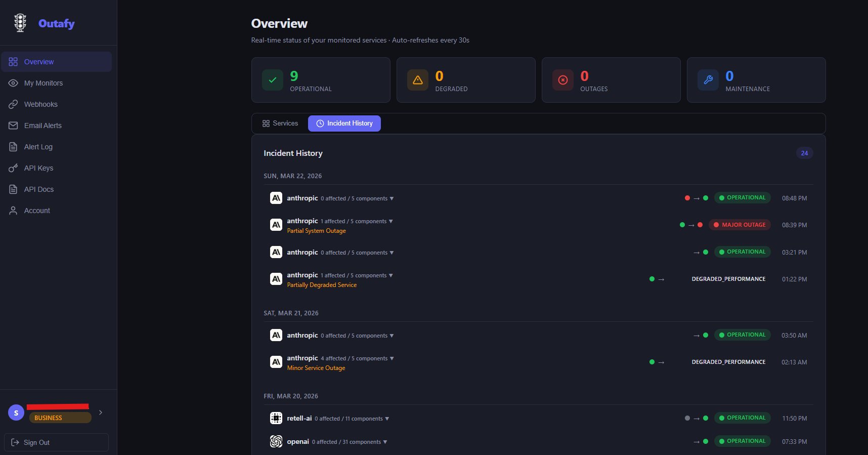This screenshot has width=868, height=455.
Task: Click the Degraded count card
Action: coord(466,80)
